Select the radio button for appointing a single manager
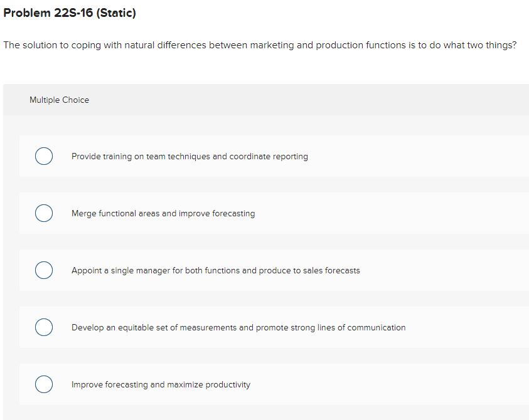The height and width of the screenshot is (420, 529). point(43,270)
